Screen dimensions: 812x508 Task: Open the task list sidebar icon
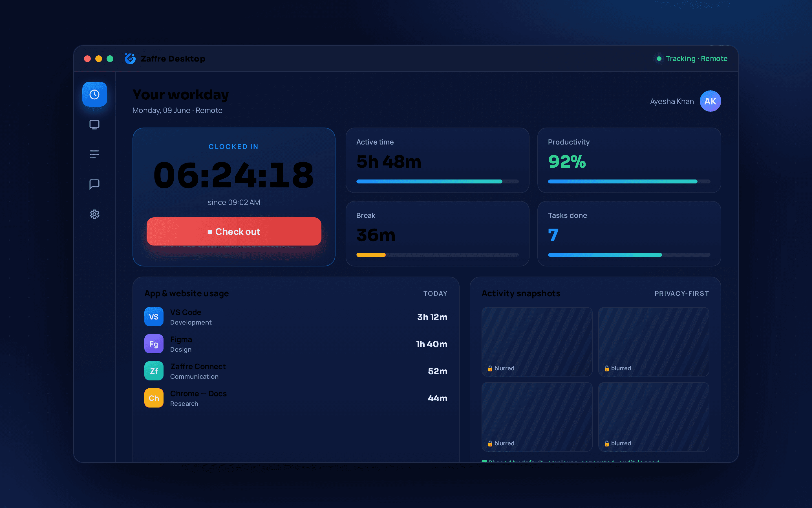click(95, 154)
